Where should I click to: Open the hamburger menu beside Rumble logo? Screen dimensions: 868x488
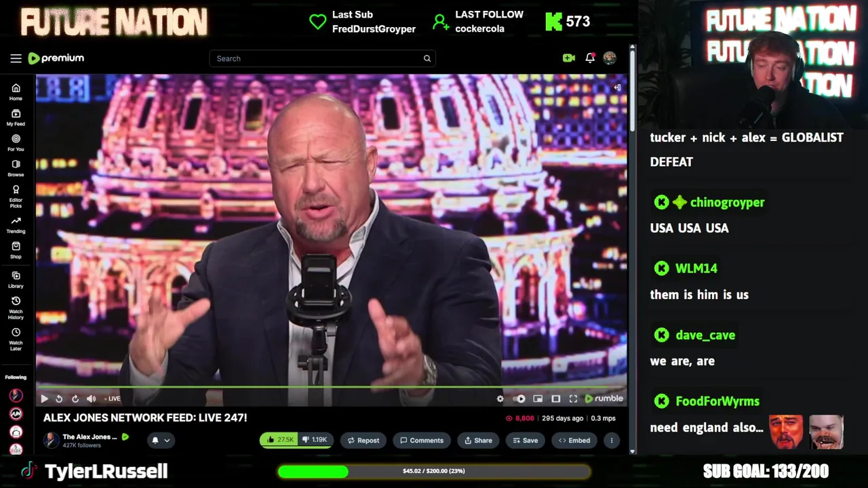(x=16, y=58)
